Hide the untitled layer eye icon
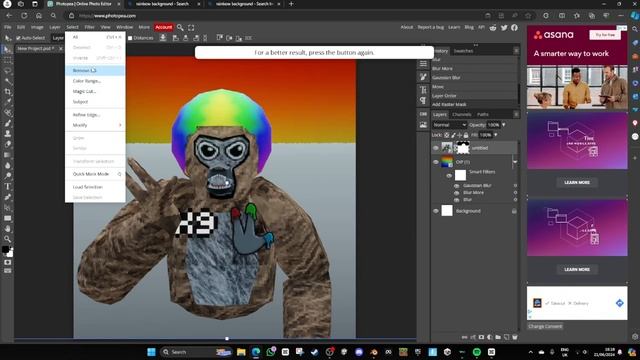Screen dimensions: 640x360 [x=436, y=148]
